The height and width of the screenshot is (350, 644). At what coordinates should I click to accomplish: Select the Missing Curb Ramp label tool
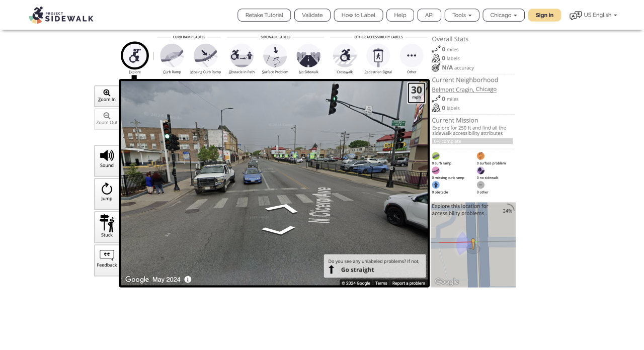pos(206,56)
